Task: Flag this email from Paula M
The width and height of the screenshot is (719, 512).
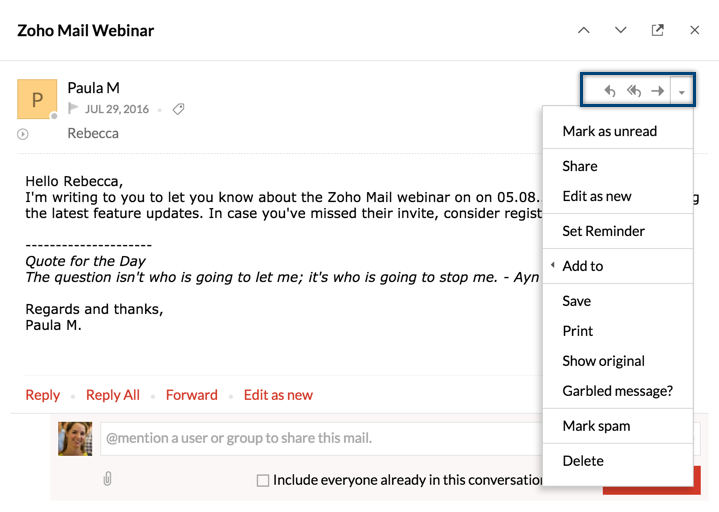Action: click(74, 109)
